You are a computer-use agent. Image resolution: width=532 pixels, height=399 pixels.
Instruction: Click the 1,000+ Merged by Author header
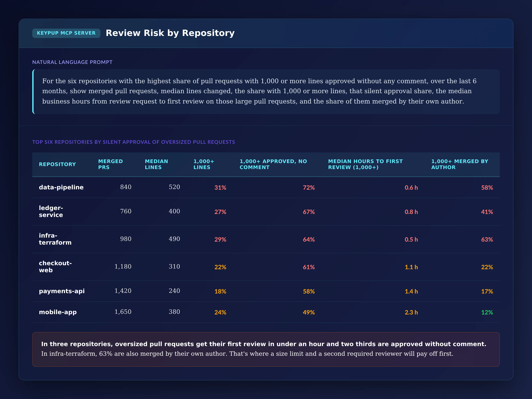coord(460,164)
